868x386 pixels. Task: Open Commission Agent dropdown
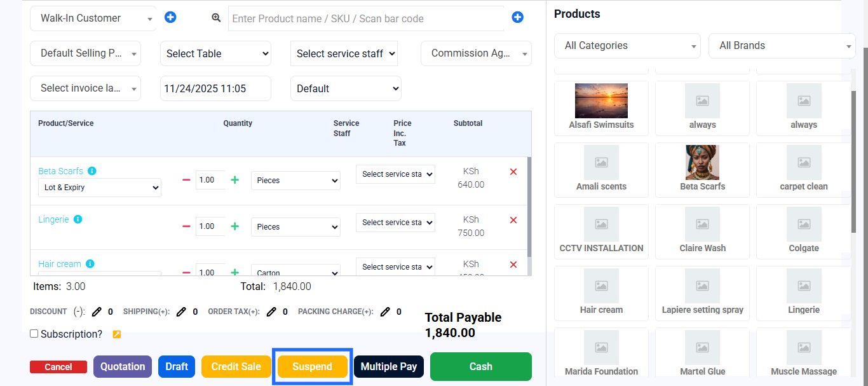[x=476, y=53]
